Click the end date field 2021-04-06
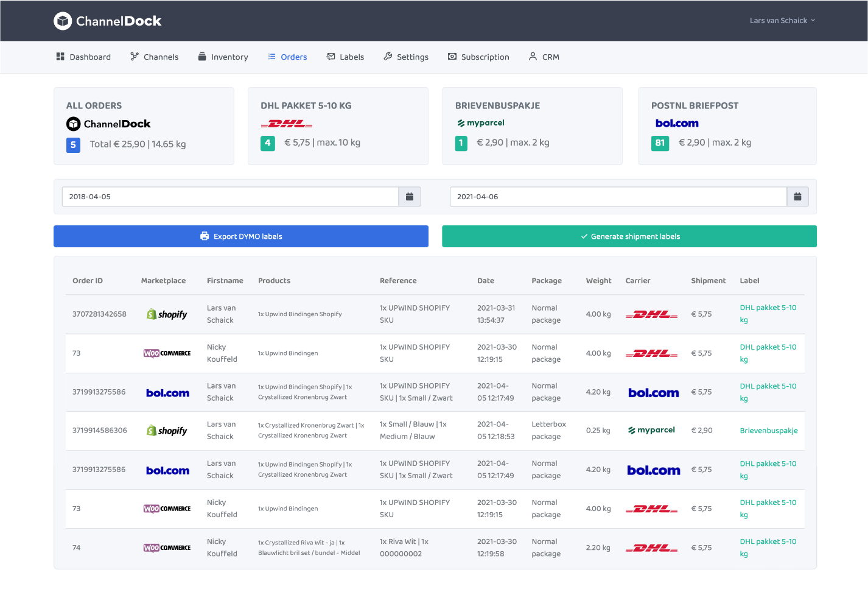Image resolution: width=868 pixels, height=592 pixels. coord(618,197)
